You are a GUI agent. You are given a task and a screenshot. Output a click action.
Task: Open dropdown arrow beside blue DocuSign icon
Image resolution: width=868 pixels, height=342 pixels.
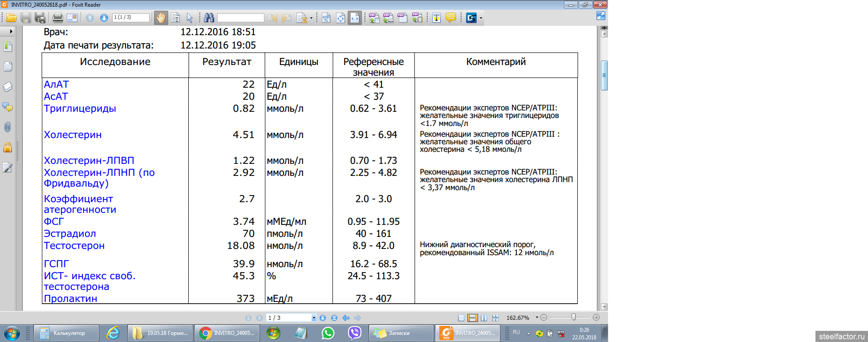pos(481,18)
